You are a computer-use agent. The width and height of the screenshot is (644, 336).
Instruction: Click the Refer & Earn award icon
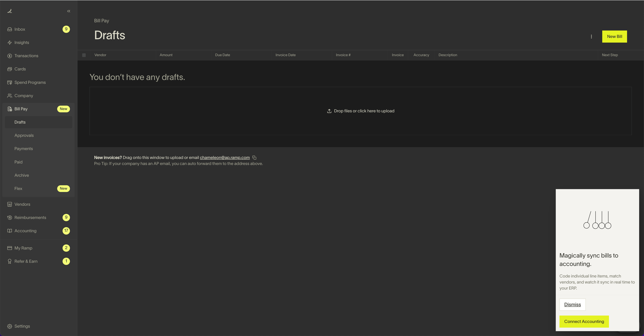pos(10,261)
